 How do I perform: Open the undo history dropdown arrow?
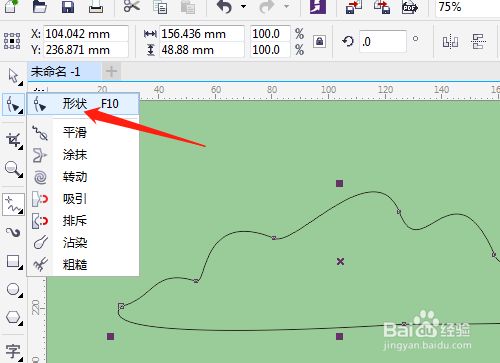[x=244, y=6]
